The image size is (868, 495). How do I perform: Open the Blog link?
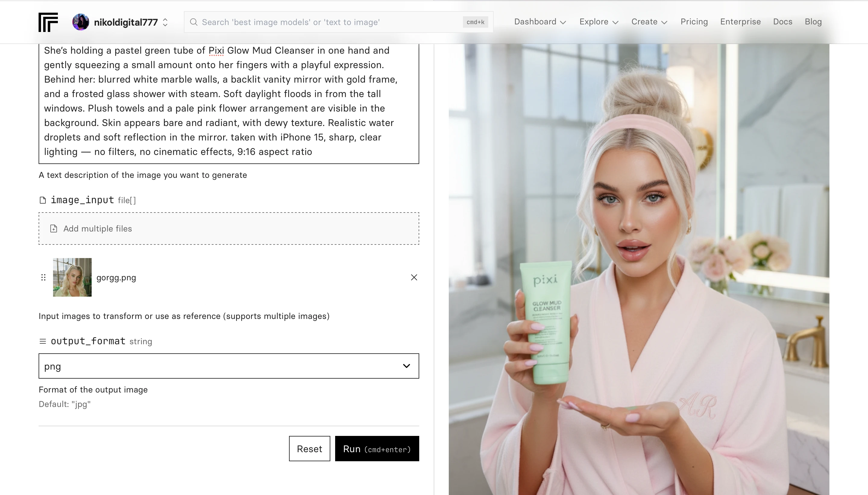pyautogui.click(x=813, y=22)
